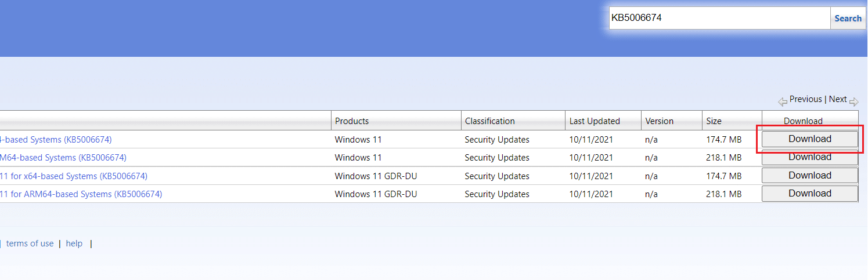Sort by the Products column header
The height and width of the screenshot is (280, 868).
pyautogui.click(x=352, y=121)
